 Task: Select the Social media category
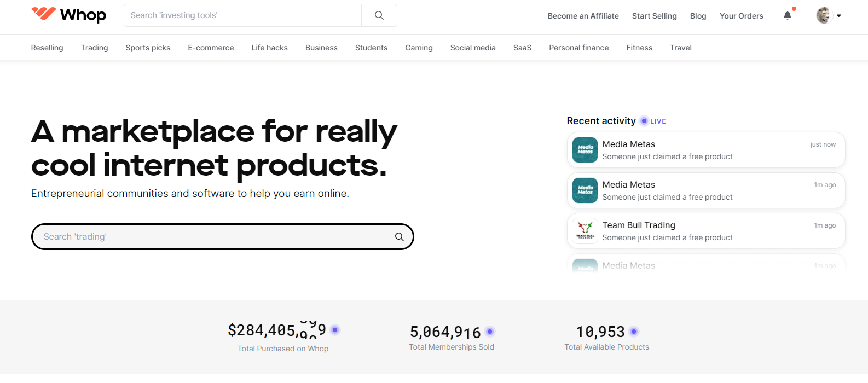473,48
